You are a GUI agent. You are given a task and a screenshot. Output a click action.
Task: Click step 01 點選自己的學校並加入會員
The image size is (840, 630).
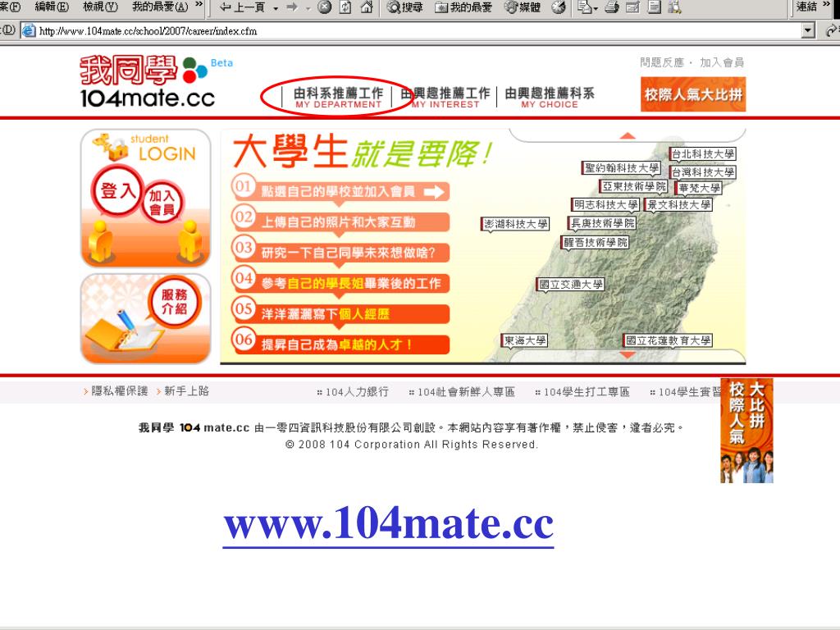click(x=340, y=192)
